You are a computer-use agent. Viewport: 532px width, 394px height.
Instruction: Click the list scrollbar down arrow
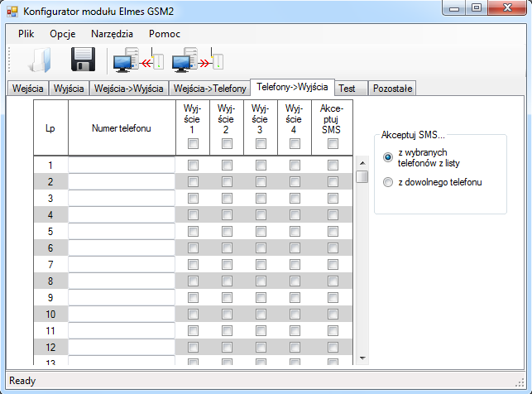point(362,358)
